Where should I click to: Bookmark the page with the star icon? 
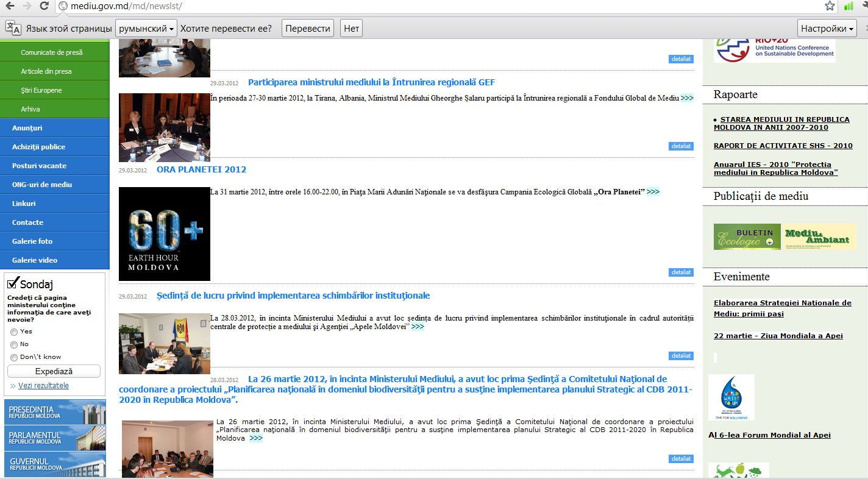click(x=830, y=6)
